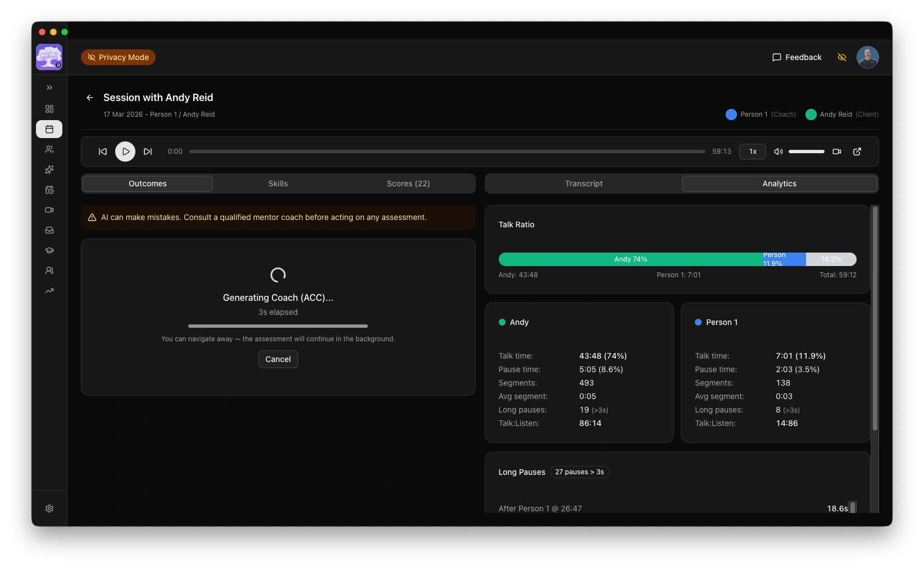The width and height of the screenshot is (924, 568).
Task: Open the calendar sessions sidebar icon
Action: tap(49, 129)
